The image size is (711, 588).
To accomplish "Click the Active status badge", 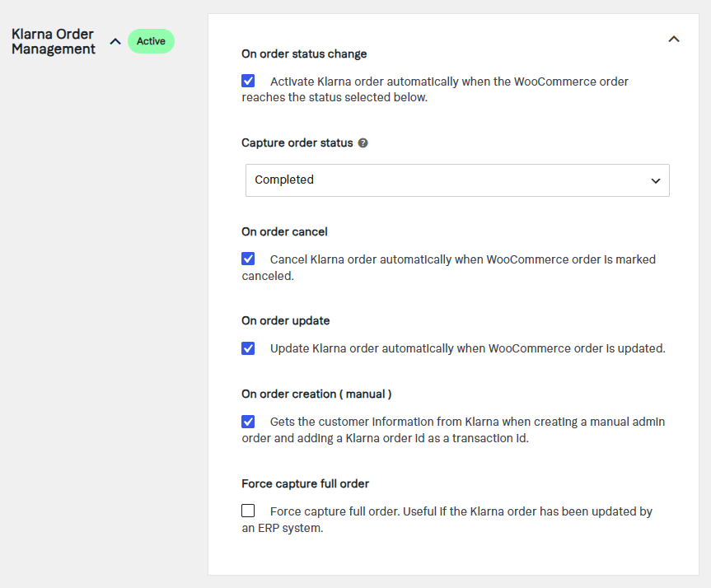I will click(151, 41).
